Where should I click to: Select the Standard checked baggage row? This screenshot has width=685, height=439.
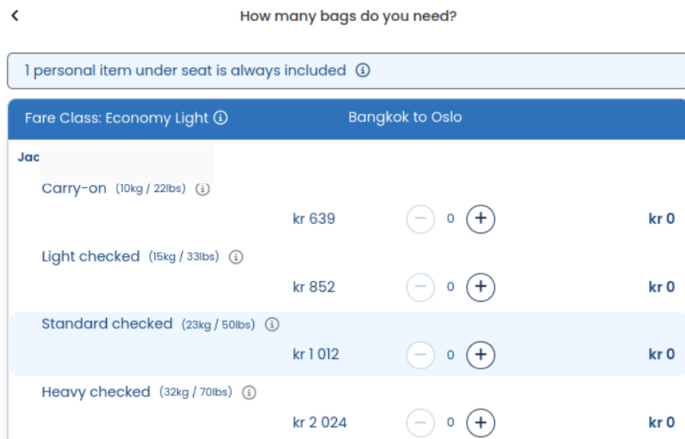(347, 344)
